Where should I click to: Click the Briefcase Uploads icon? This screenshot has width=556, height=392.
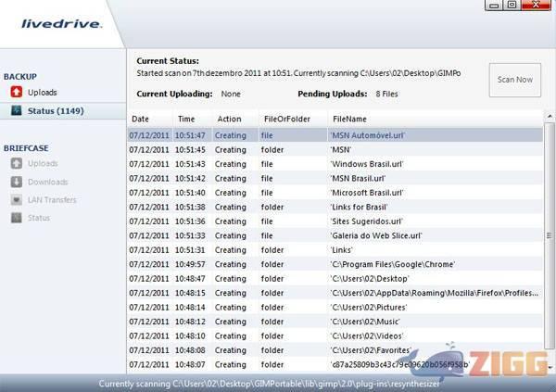tap(17, 164)
